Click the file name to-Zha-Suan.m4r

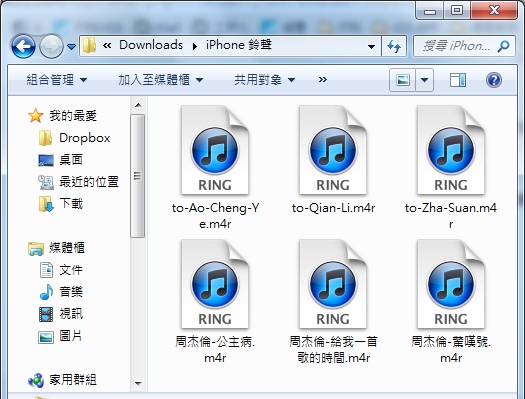pos(451,216)
